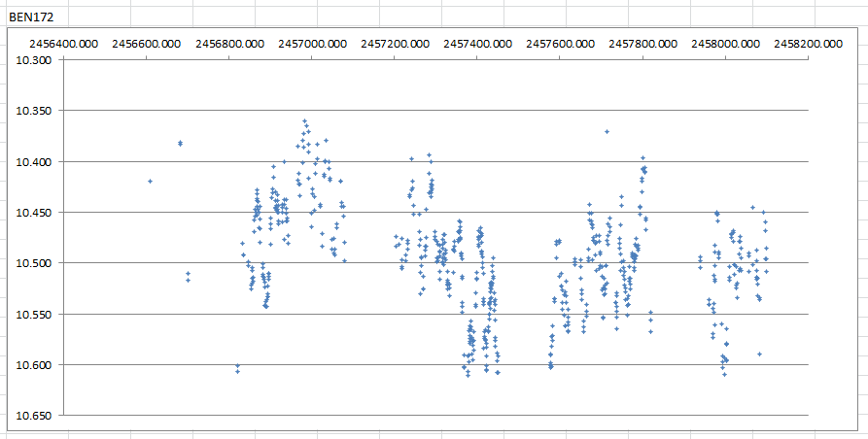The image size is (868, 439).
Task: Click the 10.400 y-axis label
Action: click(x=34, y=161)
